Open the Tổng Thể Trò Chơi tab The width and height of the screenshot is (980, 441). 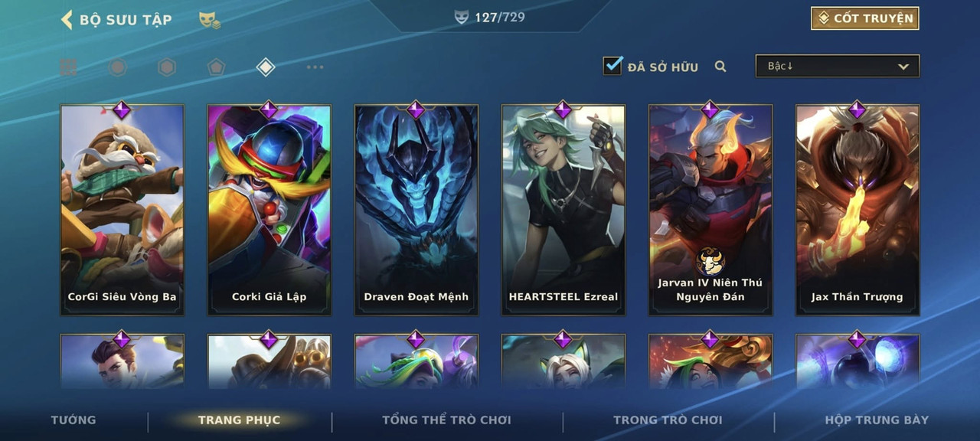tap(446, 420)
